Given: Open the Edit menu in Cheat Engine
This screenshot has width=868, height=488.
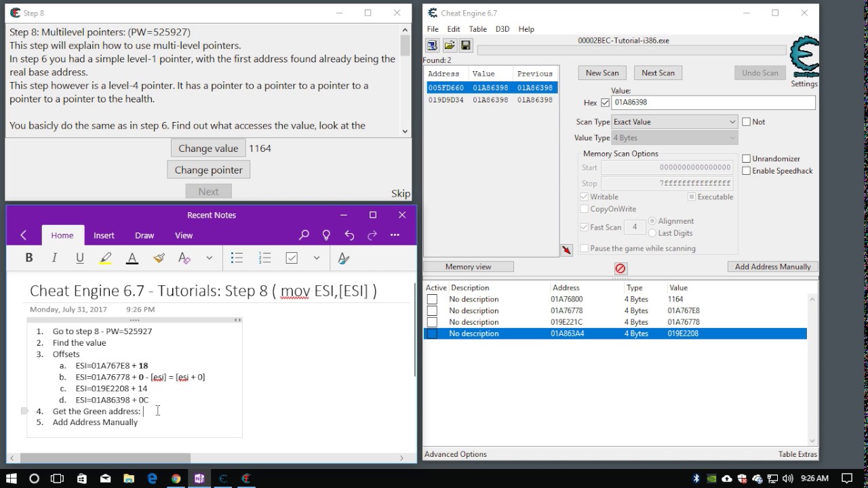Looking at the screenshot, I should point(454,29).
